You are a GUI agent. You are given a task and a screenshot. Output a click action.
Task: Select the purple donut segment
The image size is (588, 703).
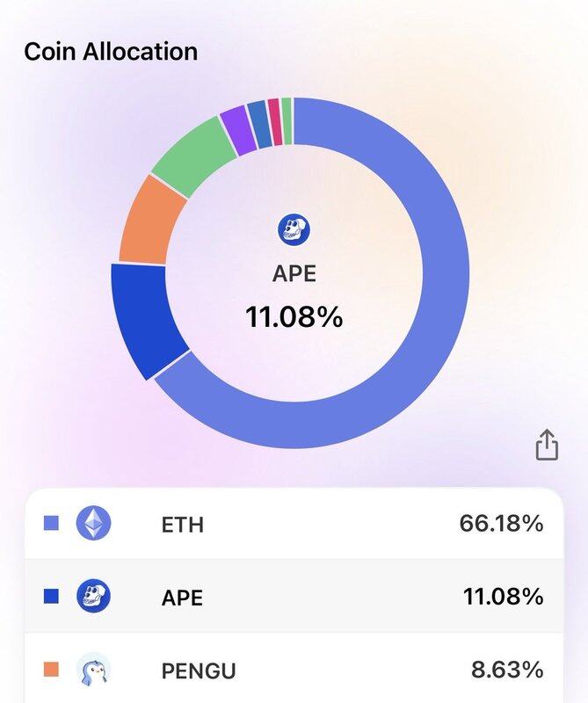[236, 126]
